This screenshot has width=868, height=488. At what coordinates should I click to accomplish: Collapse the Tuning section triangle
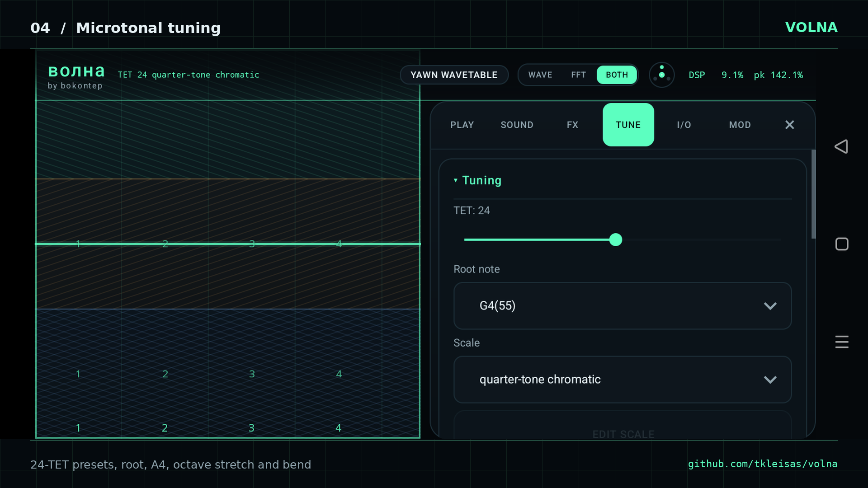click(x=456, y=180)
